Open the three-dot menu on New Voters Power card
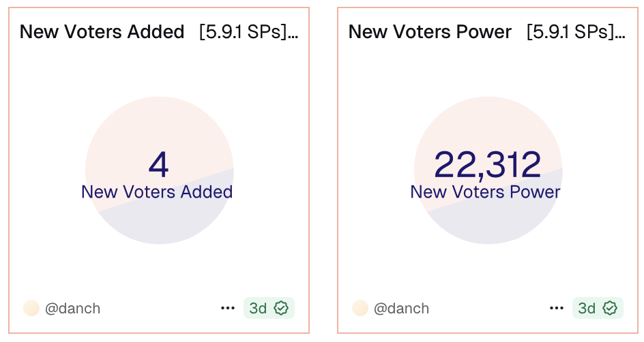Screen dimensions: 644x342 click(x=557, y=309)
